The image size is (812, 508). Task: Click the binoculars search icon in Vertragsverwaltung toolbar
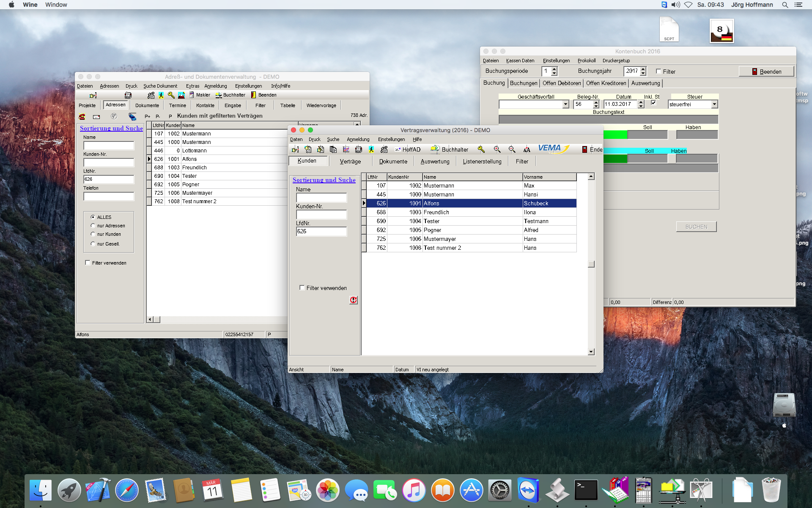(x=384, y=149)
